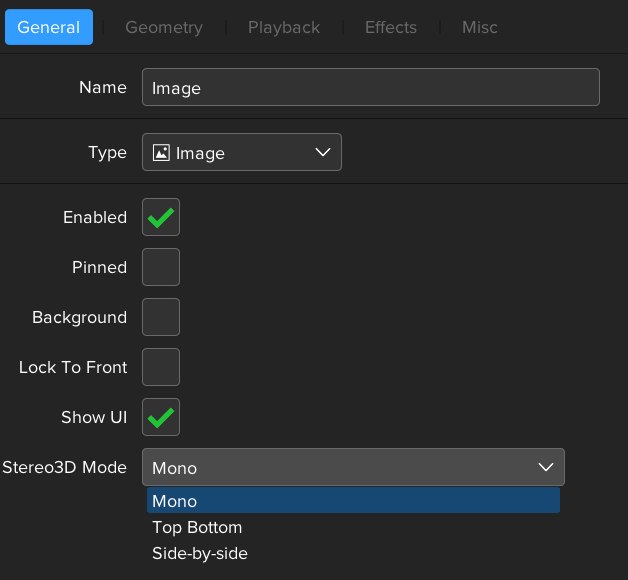Screen dimensions: 628x580
Task: Focus the Name text field
Action: pos(370,88)
